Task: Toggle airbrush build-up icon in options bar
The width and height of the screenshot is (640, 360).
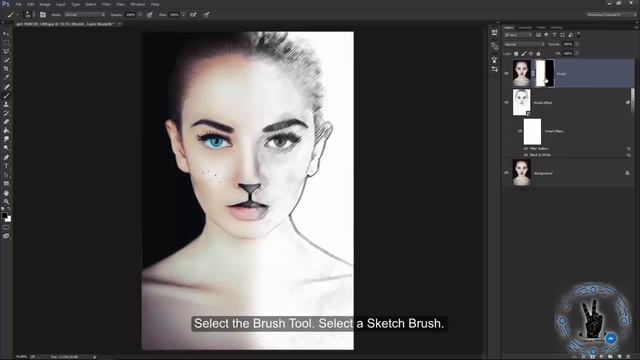Action: (x=193, y=15)
